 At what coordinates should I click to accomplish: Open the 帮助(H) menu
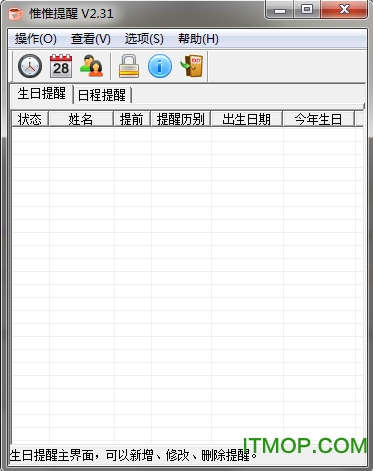(198, 39)
